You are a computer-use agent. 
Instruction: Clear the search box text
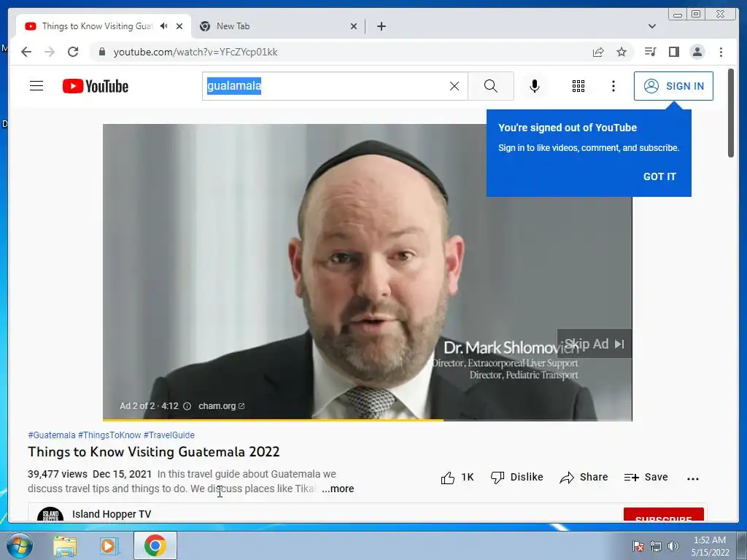point(454,86)
